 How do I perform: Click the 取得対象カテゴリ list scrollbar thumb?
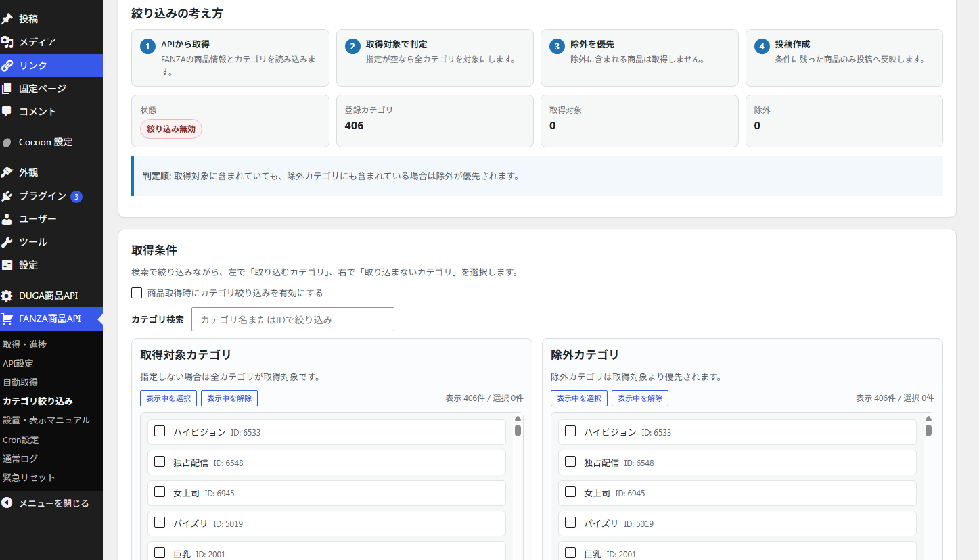click(x=518, y=430)
